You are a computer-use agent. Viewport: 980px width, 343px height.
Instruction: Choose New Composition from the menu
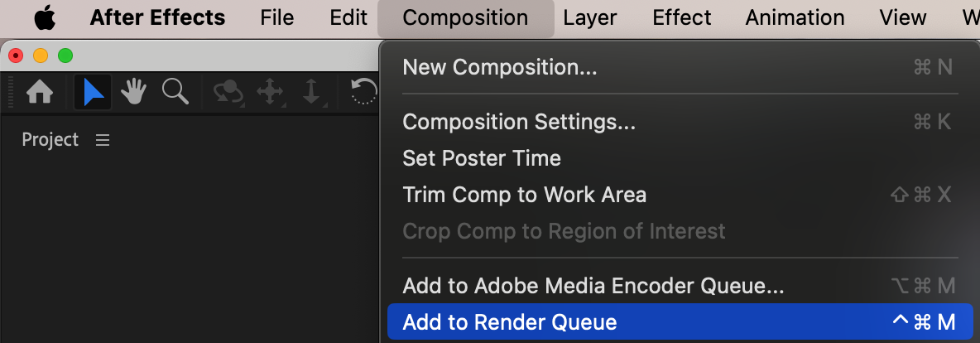499,67
